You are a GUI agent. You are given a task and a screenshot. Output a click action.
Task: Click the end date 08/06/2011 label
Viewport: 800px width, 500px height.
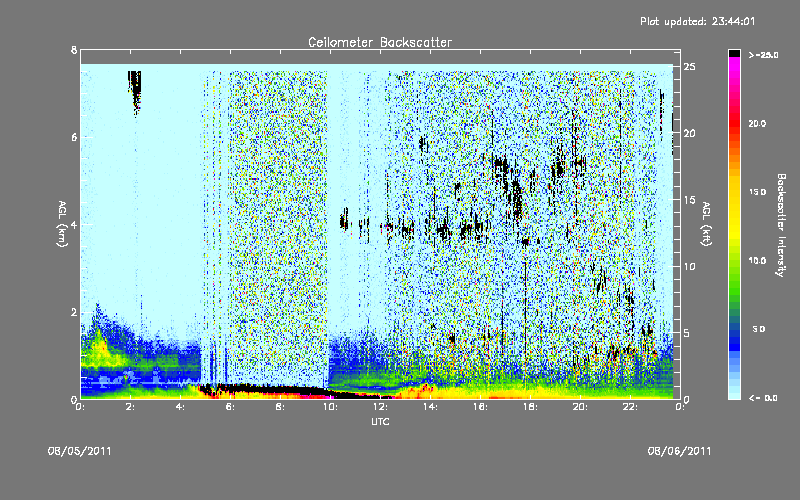pyautogui.click(x=679, y=451)
